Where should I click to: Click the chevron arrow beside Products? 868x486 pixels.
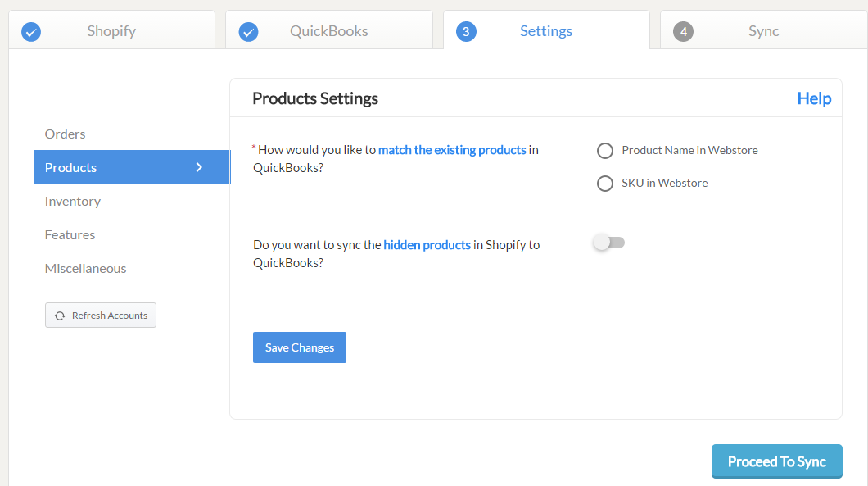click(x=199, y=167)
